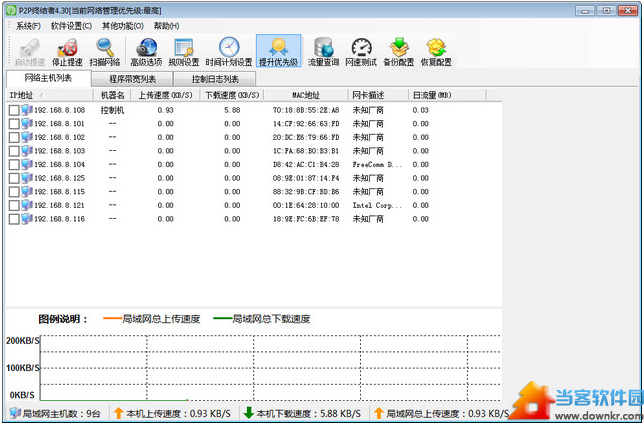Open 规则设置 rule settings icon
This screenshot has height=426, width=644.
click(x=184, y=47)
